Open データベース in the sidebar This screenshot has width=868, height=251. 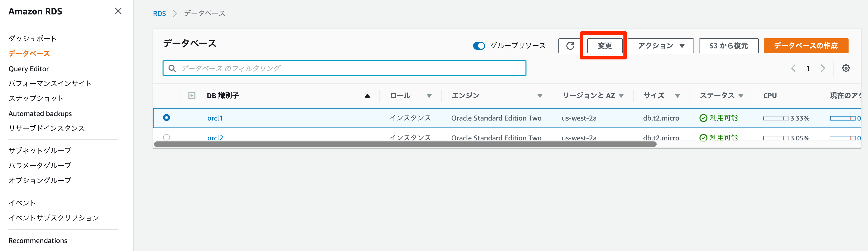pyautogui.click(x=29, y=54)
